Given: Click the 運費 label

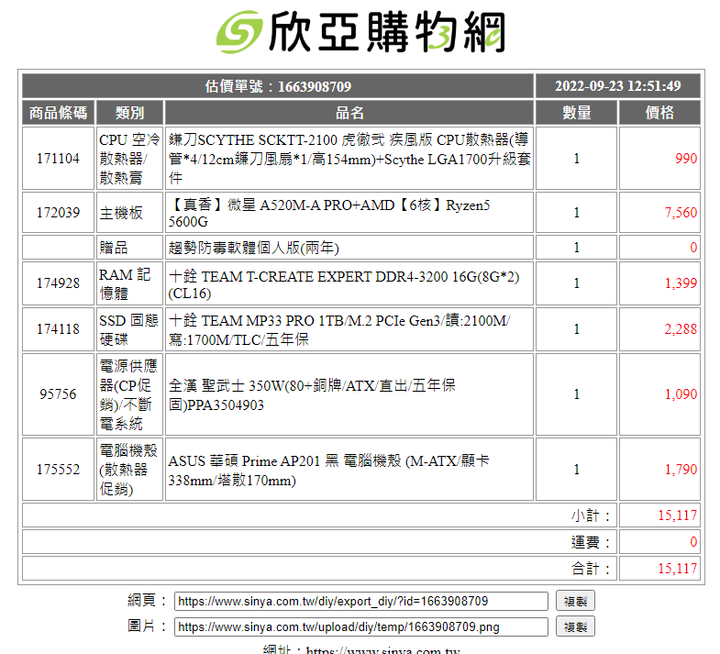Looking at the screenshot, I should 591,542.
